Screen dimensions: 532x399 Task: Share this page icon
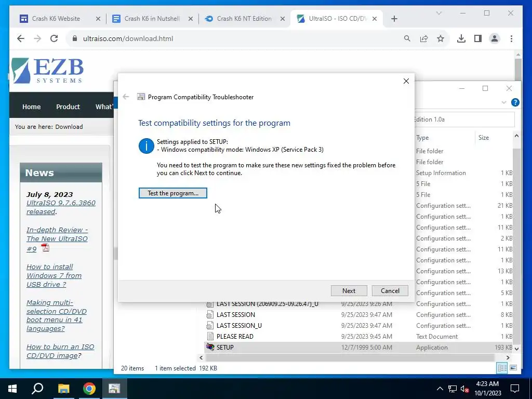point(424,38)
